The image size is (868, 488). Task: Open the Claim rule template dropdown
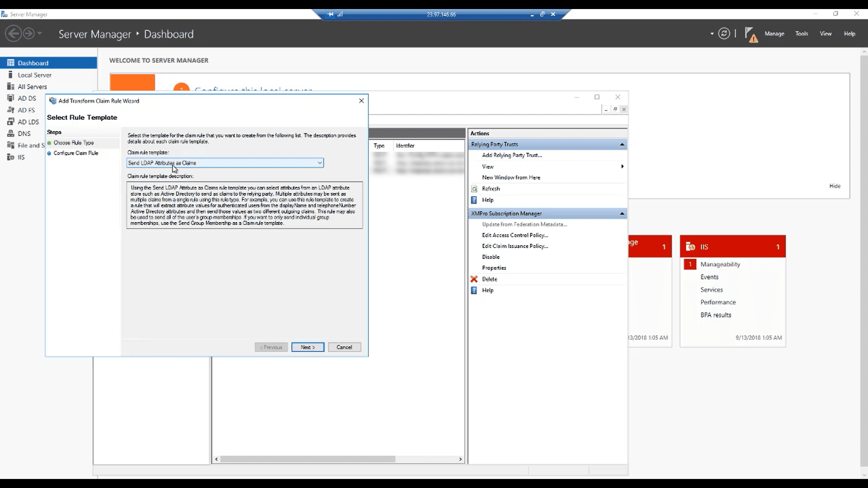320,163
